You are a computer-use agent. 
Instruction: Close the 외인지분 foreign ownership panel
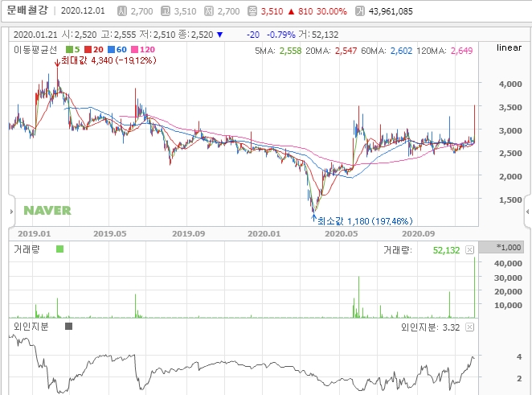click(x=469, y=327)
